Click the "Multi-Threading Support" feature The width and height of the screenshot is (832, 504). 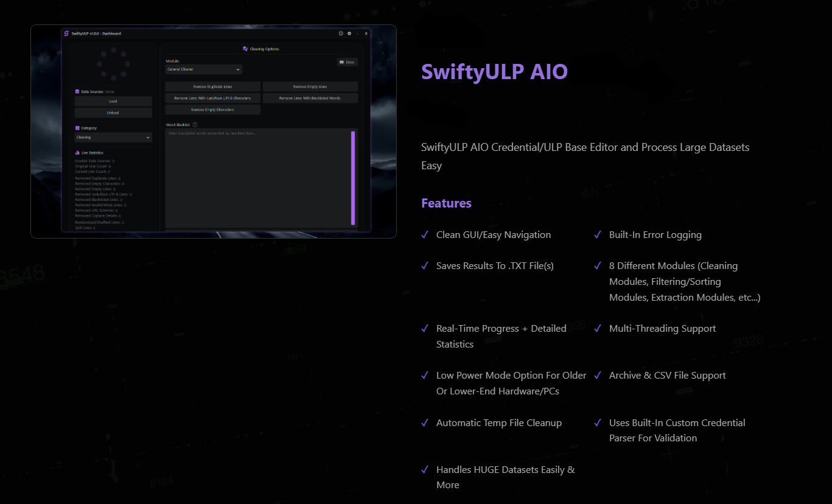pos(662,329)
